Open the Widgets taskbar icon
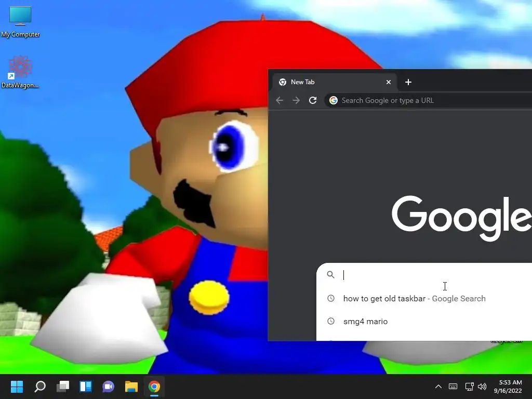The height and width of the screenshot is (399, 532). [86, 387]
